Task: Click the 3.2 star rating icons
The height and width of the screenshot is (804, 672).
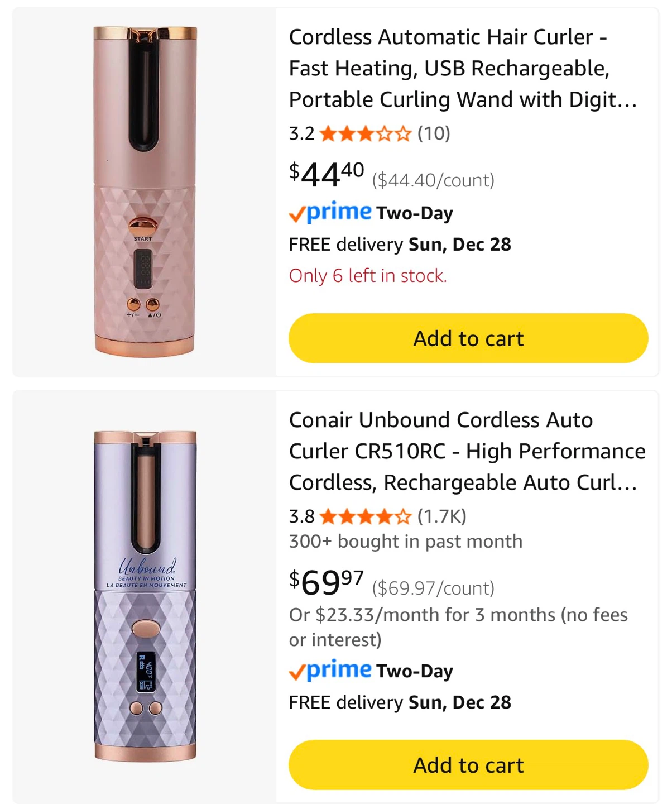Action: coord(365,134)
